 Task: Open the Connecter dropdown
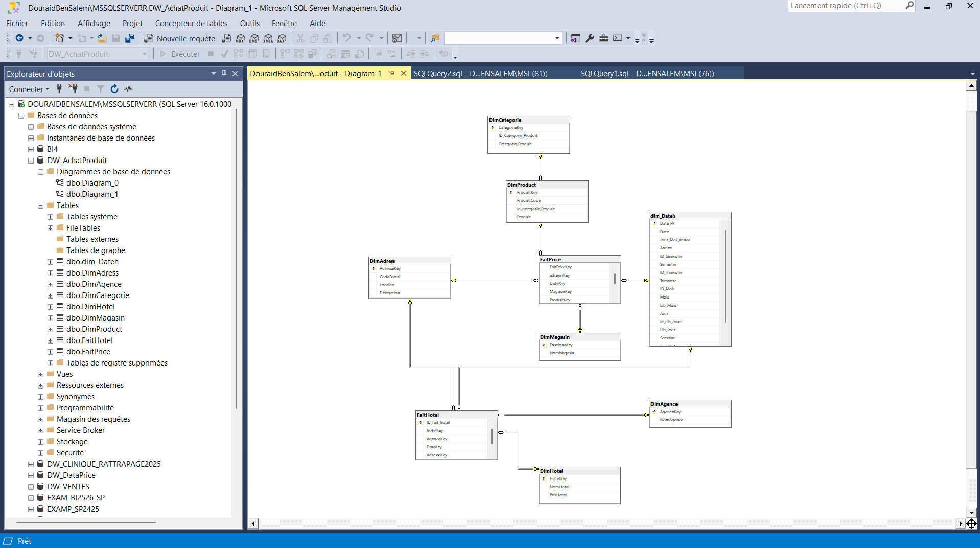click(x=29, y=89)
